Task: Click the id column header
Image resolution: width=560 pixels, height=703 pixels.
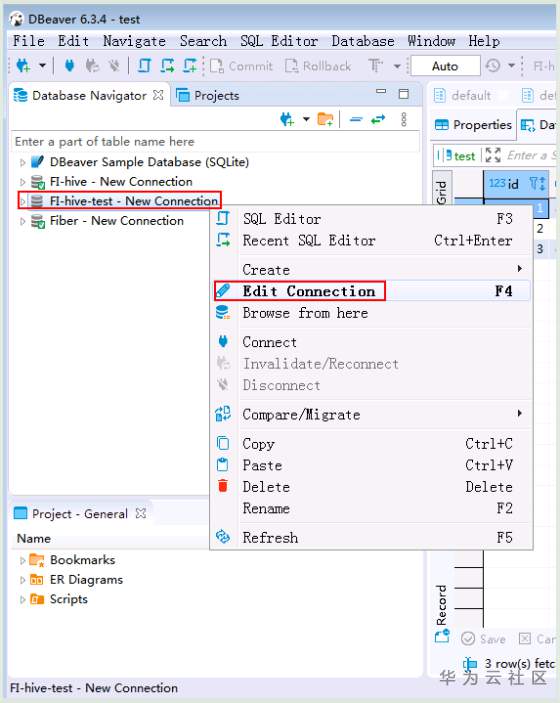Action: click(516, 183)
